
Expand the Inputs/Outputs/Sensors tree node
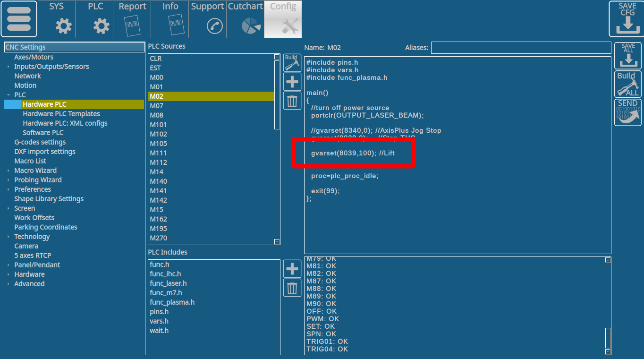click(8, 67)
